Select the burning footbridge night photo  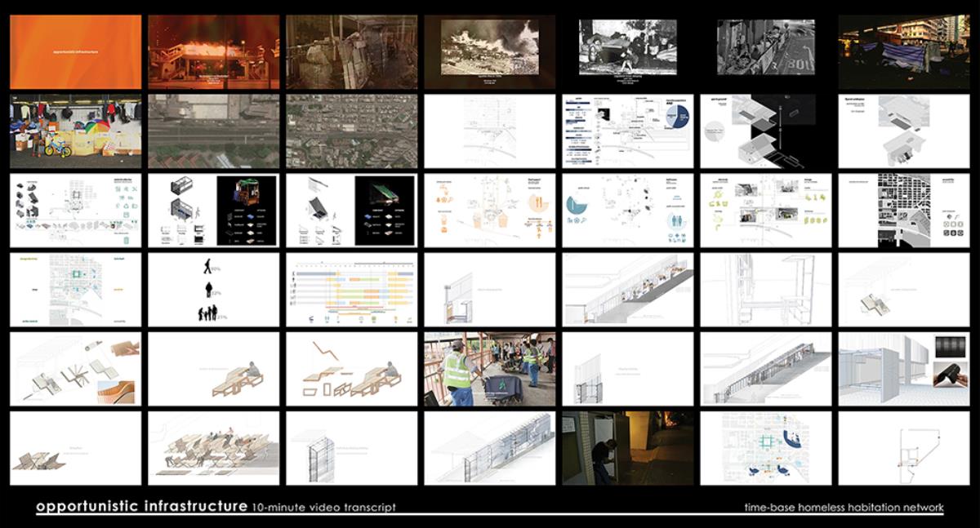[x=213, y=53]
